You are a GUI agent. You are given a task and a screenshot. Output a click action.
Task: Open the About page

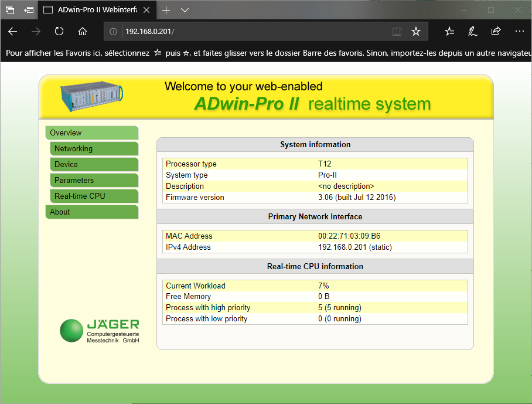tap(92, 212)
